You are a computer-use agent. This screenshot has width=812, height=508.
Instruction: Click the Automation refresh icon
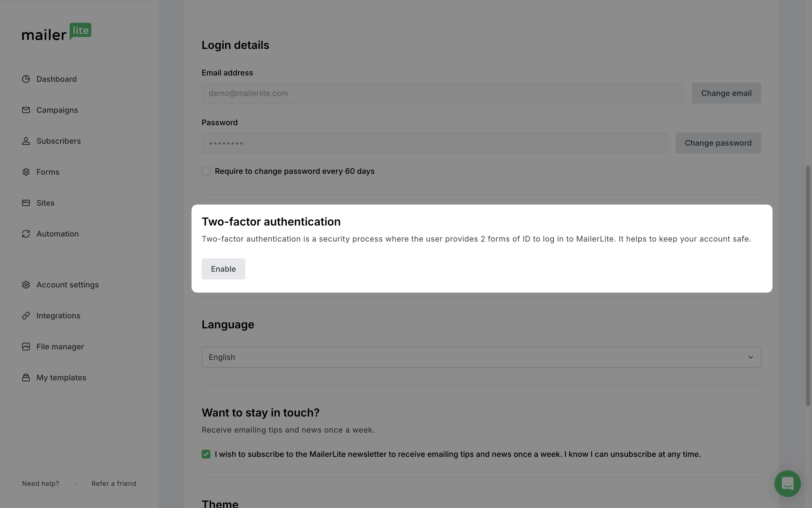(26, 234)
